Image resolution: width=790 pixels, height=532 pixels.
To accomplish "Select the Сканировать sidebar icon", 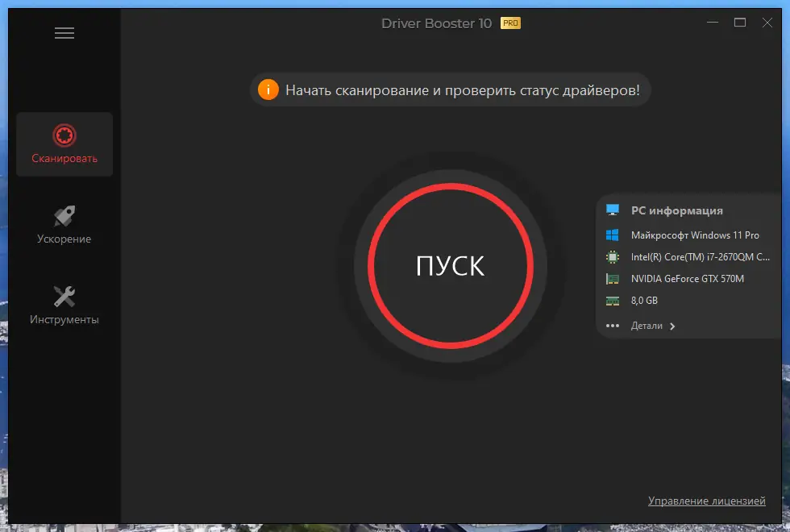I will tap(64, 133).
